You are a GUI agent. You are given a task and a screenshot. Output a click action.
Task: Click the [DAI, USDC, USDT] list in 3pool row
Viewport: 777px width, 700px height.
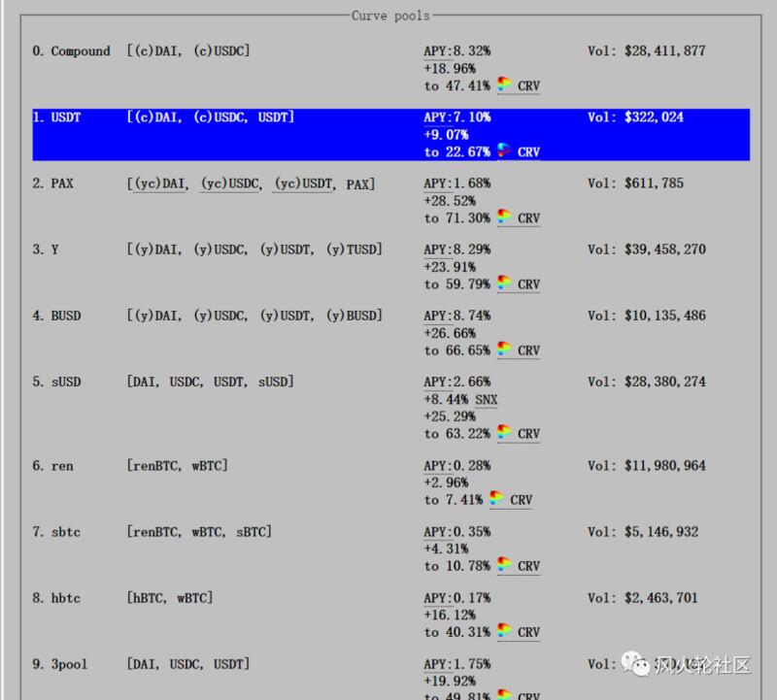[x=188, y=664]
